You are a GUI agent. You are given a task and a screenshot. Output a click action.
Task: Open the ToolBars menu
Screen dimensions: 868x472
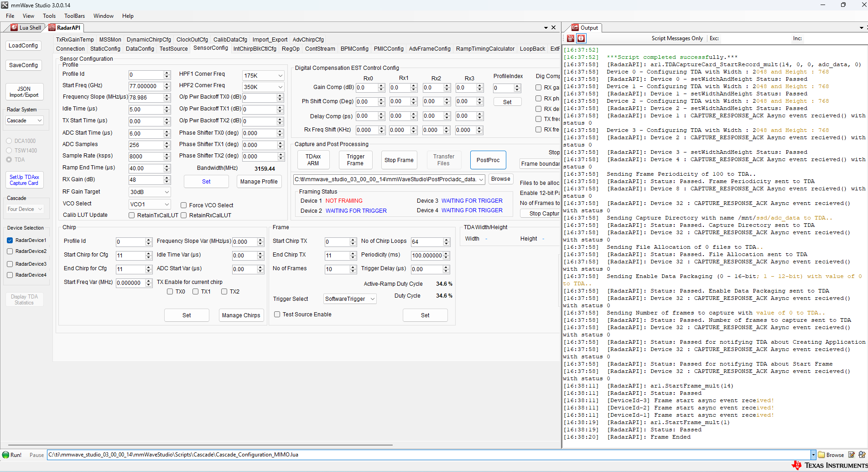tap(74, 16)
